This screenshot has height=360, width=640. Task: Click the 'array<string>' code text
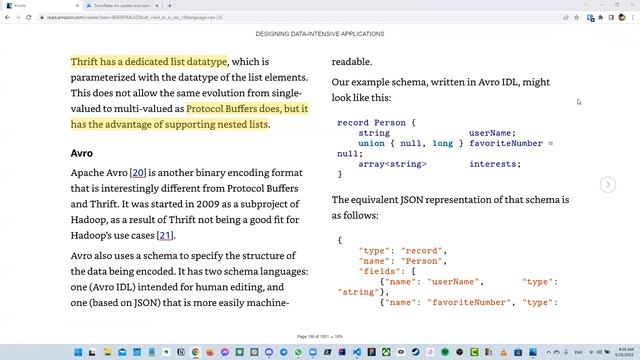(x=393, y=164)
